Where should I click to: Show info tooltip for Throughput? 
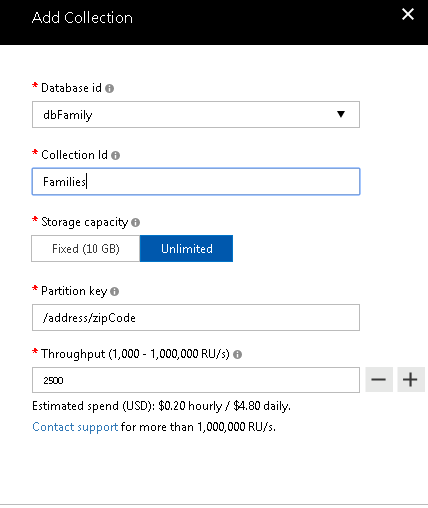pyautogui.click(x=237, y=354)
